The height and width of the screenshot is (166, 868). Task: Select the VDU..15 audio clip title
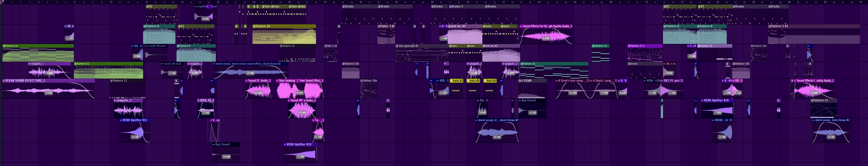(138, 46)
